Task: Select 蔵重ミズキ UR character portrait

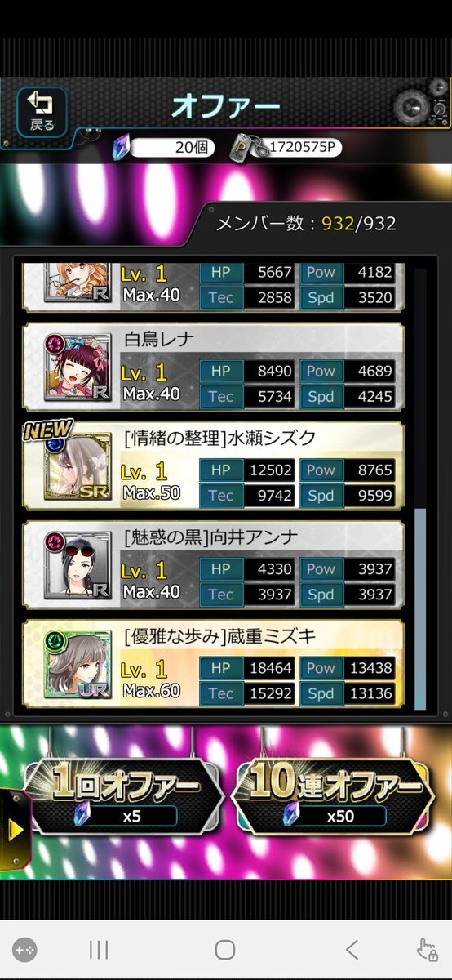Action: 78,664
